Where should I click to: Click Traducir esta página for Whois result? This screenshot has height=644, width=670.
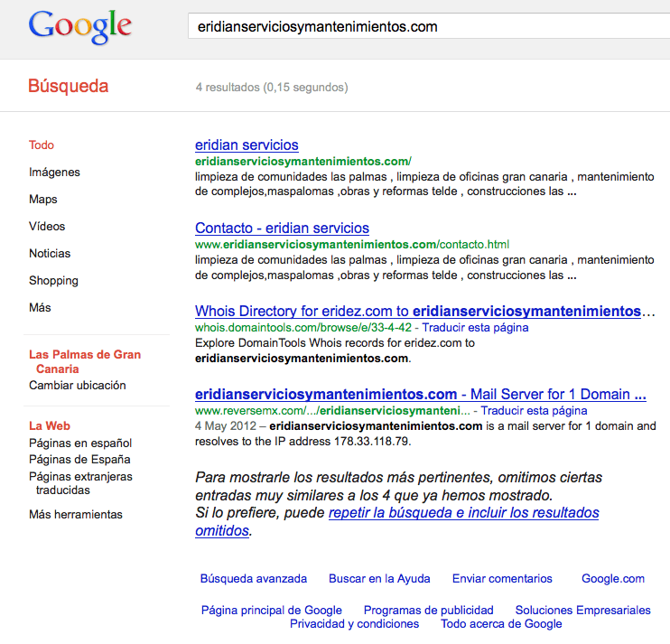[475, 327]
